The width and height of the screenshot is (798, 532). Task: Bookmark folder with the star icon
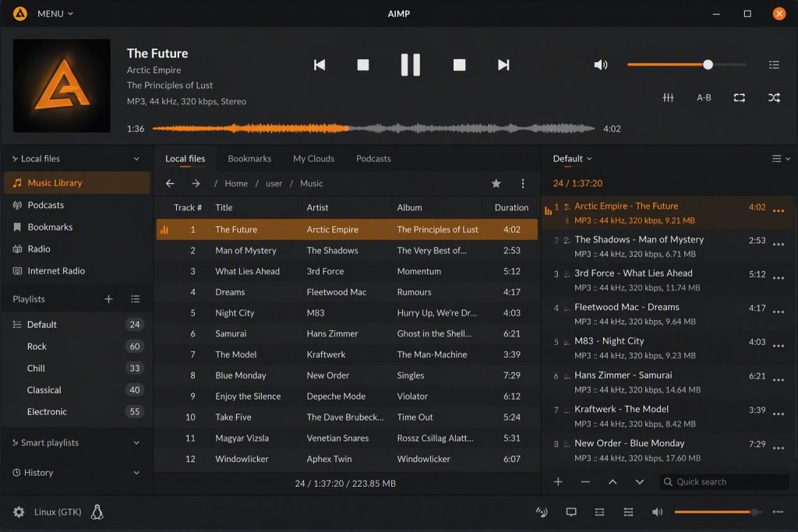pos(496,184)
